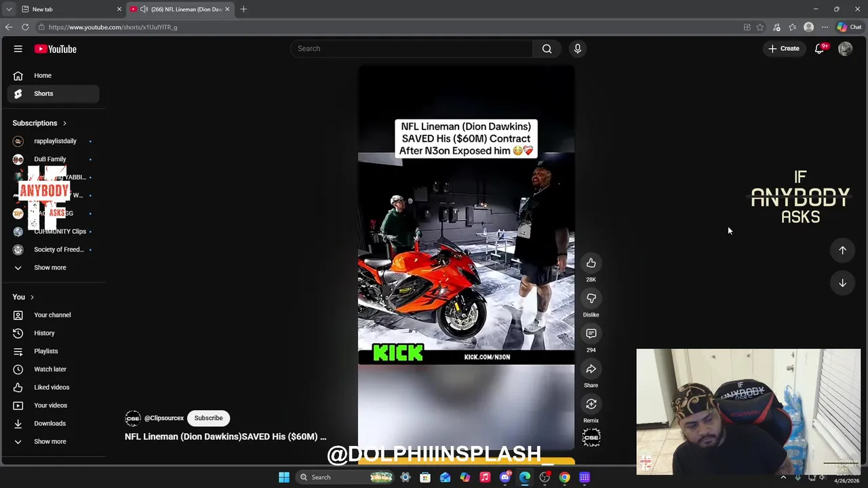
Task: Open the You section chevron
Action: [x=31, y=297]
